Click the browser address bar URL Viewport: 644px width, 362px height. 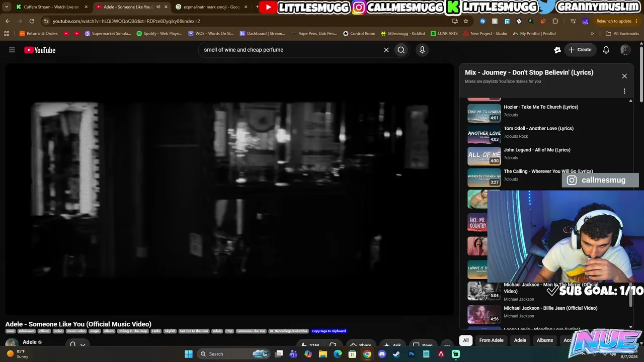tap(126, 21)
